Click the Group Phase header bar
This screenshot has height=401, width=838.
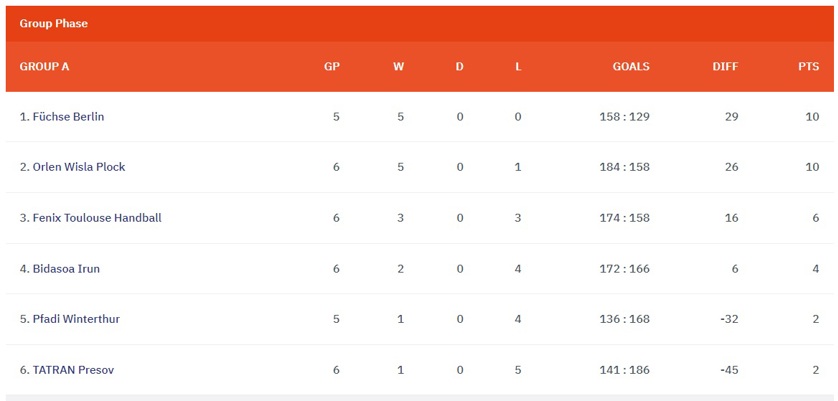[420, 24]
